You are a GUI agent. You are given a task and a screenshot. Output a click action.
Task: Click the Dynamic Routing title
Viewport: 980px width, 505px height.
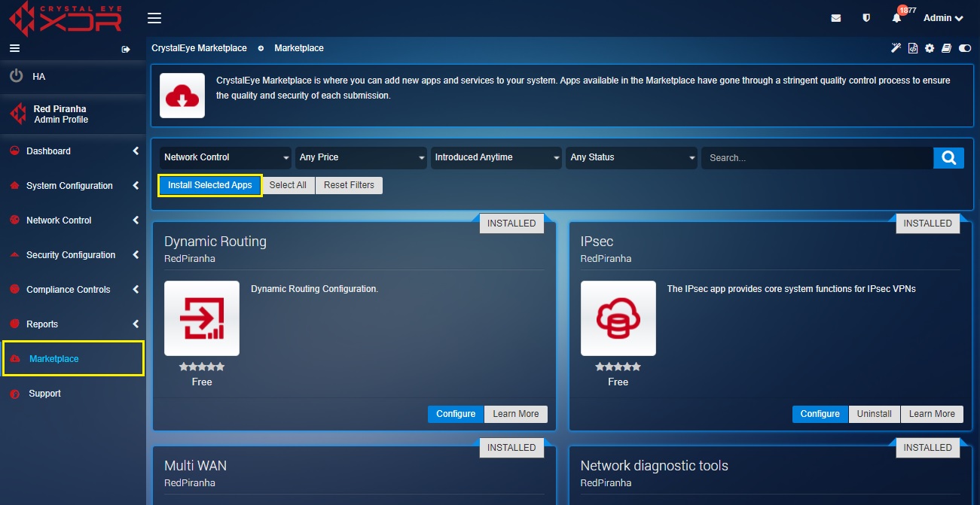click(215, 242)
